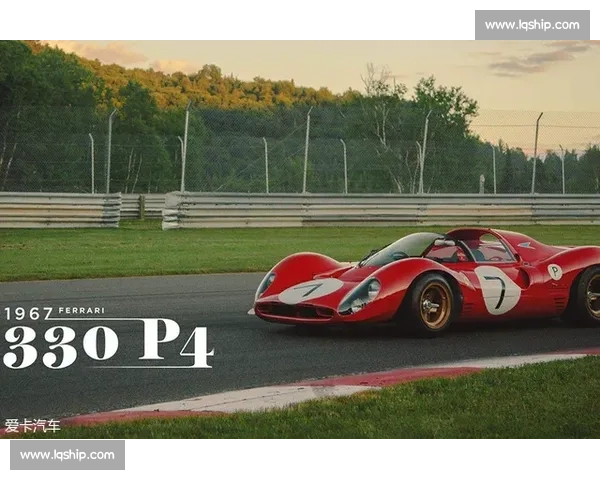The height and width of the screenshot is (480, 600).
Task: Click the gold front wheel of the Ferrari
Action: click(434, 305)
